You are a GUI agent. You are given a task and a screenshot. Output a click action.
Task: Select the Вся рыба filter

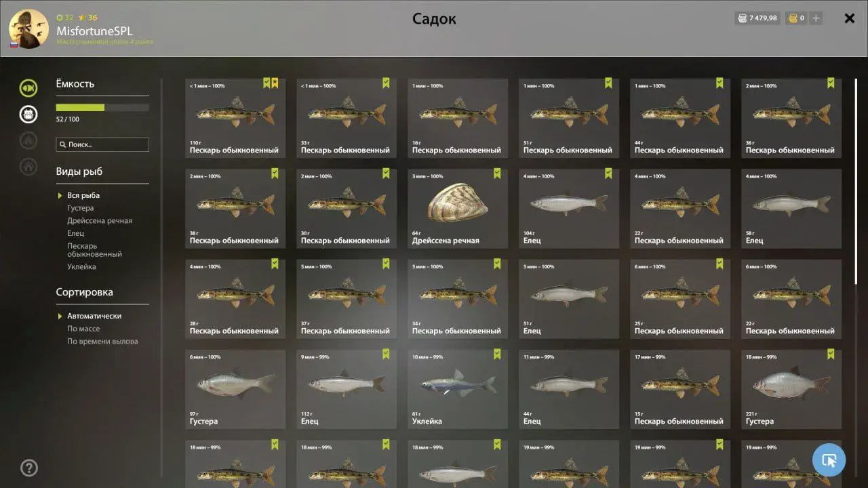(x=83, y=195)
